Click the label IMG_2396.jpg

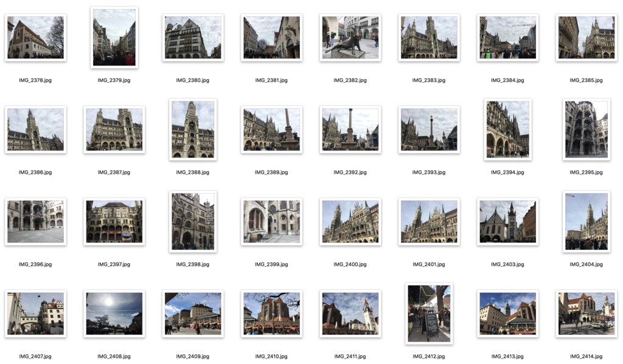click(x=35, y=264)
